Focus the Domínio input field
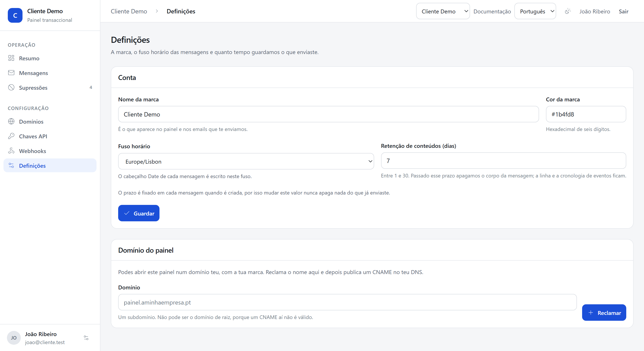The height and width of the screenshot is (351, 644). tap(347, 302)
